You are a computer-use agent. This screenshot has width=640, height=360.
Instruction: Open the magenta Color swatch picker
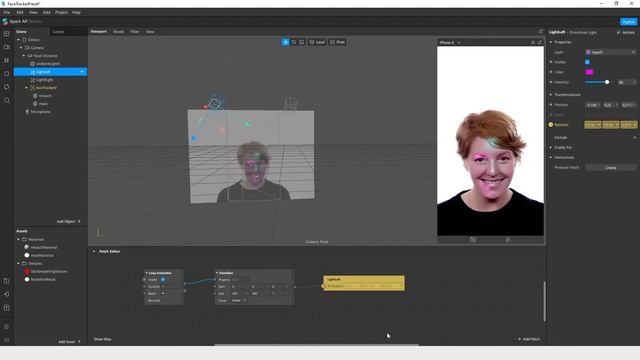click(589, 72)
